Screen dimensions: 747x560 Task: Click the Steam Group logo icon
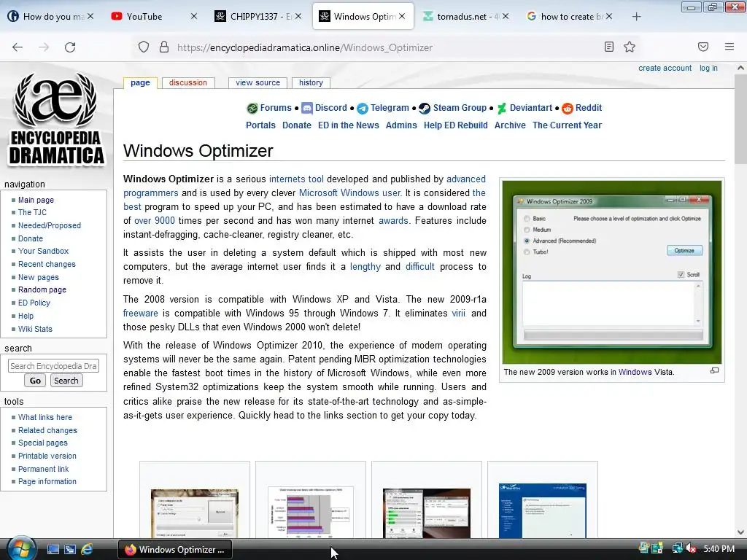click(x=425, y=109)
